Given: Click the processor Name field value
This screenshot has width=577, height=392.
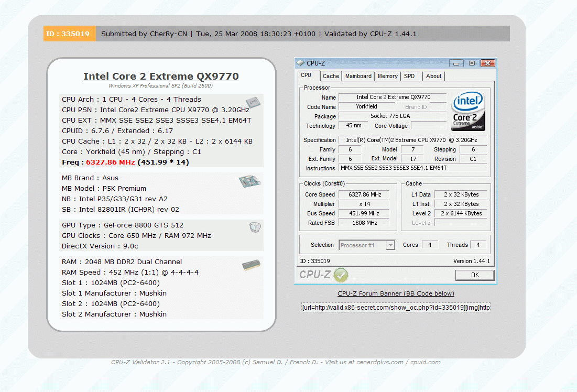Looking at the screenshot, I should click(393, 97).
